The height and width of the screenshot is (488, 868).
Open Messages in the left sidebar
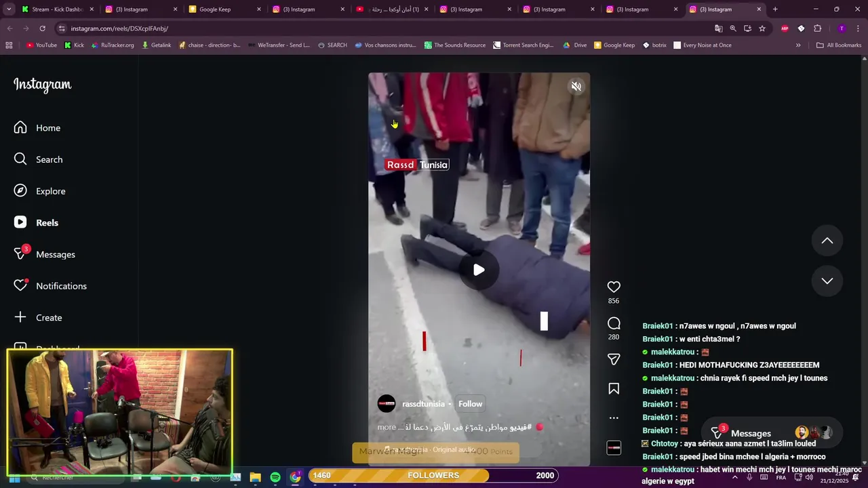tap(44, 254)
